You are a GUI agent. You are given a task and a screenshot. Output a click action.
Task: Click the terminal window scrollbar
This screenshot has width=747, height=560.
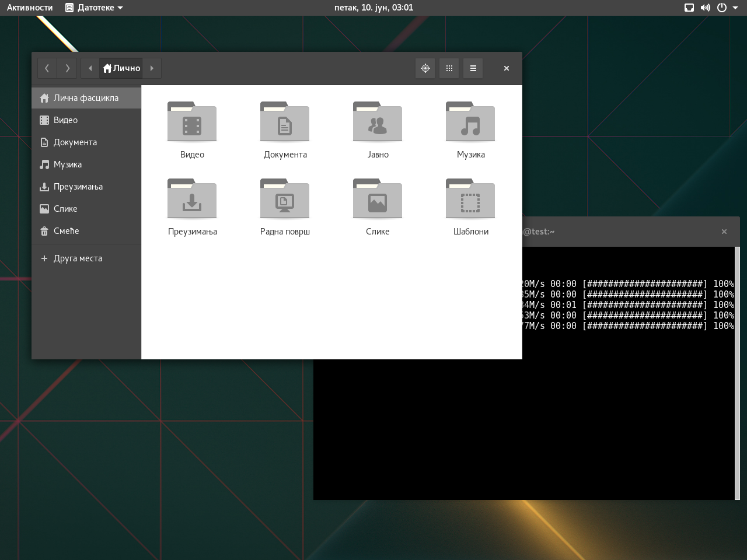point(737,373)
